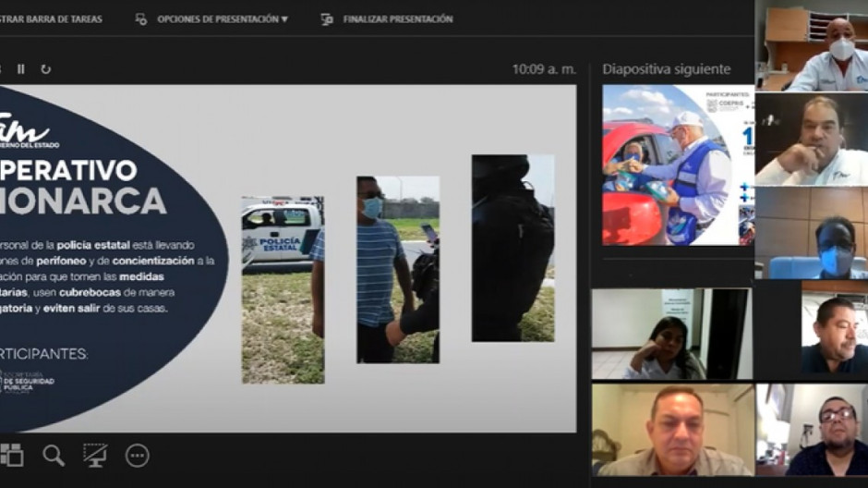The width and height of the screenshot is (868, 488).
Task: Select the zoom magnifier tool
Action: click(x=54, y=454)
